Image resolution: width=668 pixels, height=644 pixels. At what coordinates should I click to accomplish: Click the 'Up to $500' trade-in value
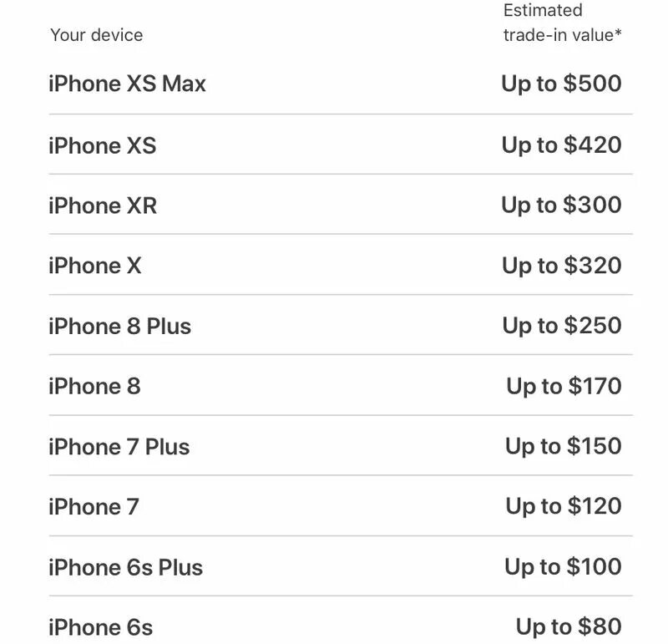pos(561,84)
